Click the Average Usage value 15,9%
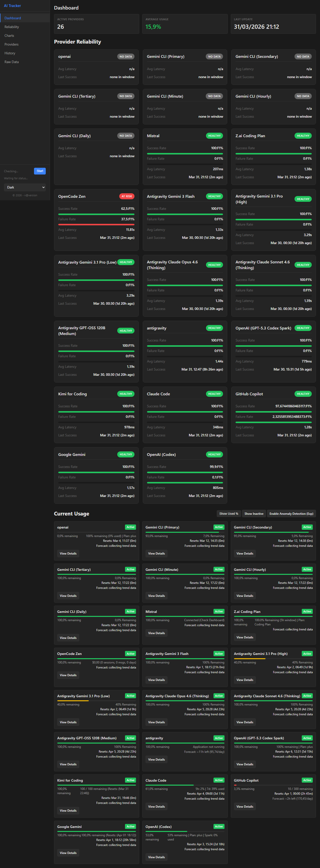This screenshot has width=320, height=868. pos(153,27)
